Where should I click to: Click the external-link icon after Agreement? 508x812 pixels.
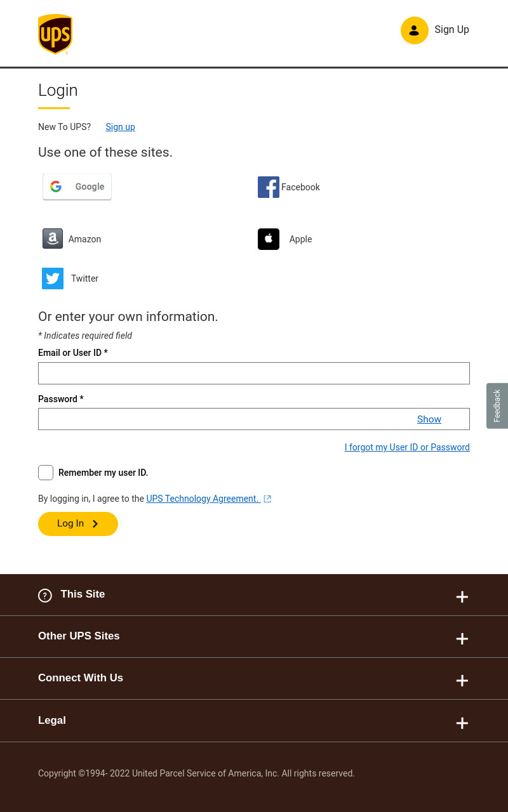(267, 499)
